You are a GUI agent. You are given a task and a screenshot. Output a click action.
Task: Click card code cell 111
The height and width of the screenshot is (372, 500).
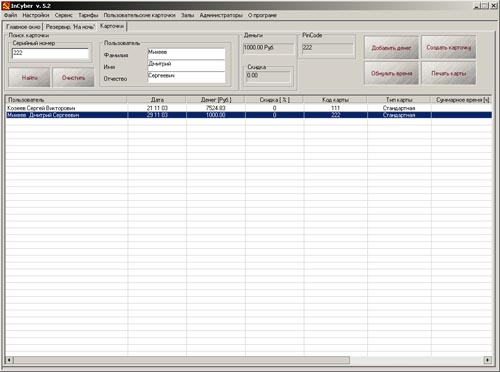click(335, 108)
